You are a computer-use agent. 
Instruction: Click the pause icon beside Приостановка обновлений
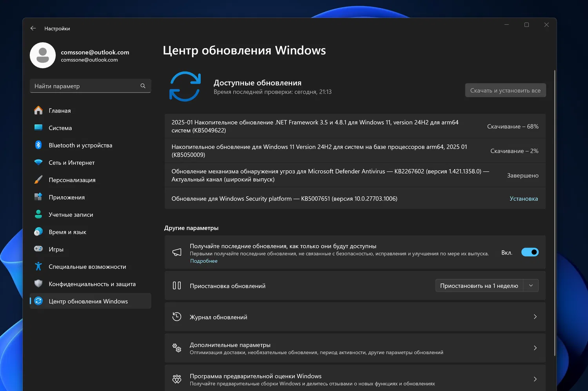click(177, 286)
